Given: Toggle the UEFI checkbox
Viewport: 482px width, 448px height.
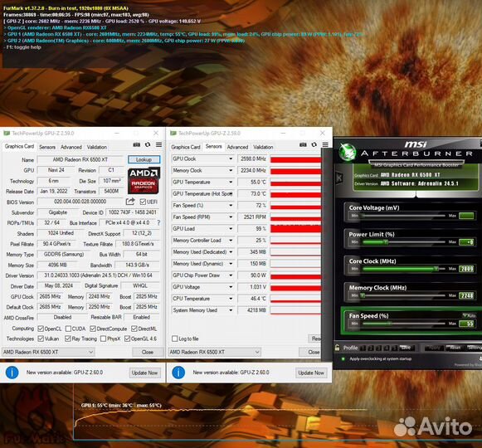Looking at the screenshot, I should tap(143, 202).
